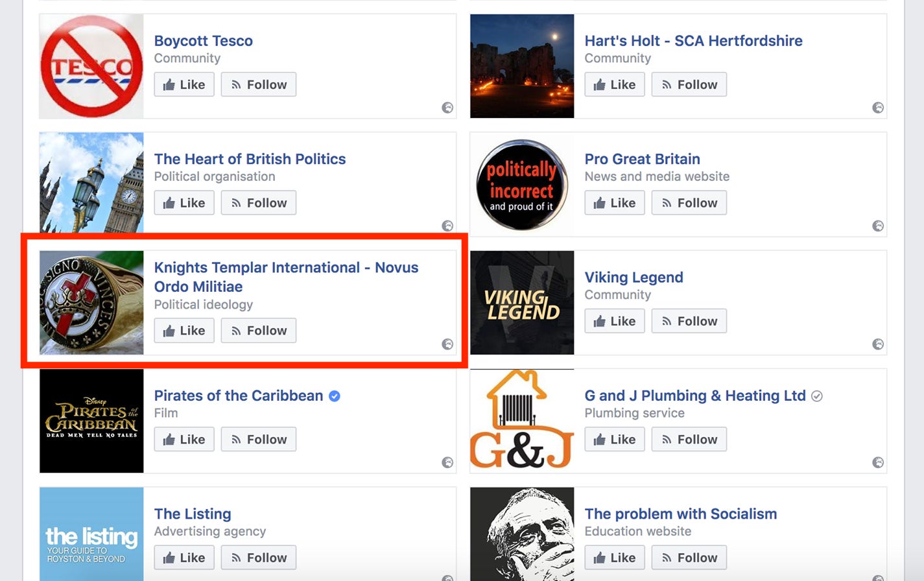924x581 pixels.
Task: Click the globe icon on Pro Great Britain card
Action: coord(878,226)
